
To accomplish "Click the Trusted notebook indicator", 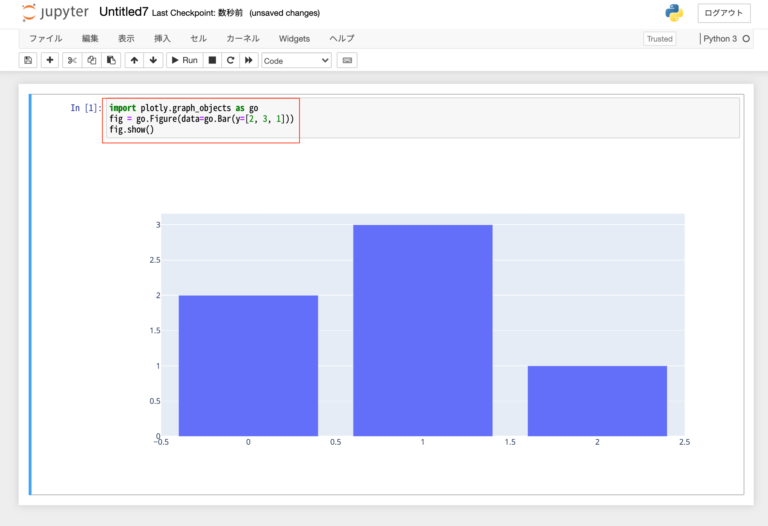I will point(659,39).
